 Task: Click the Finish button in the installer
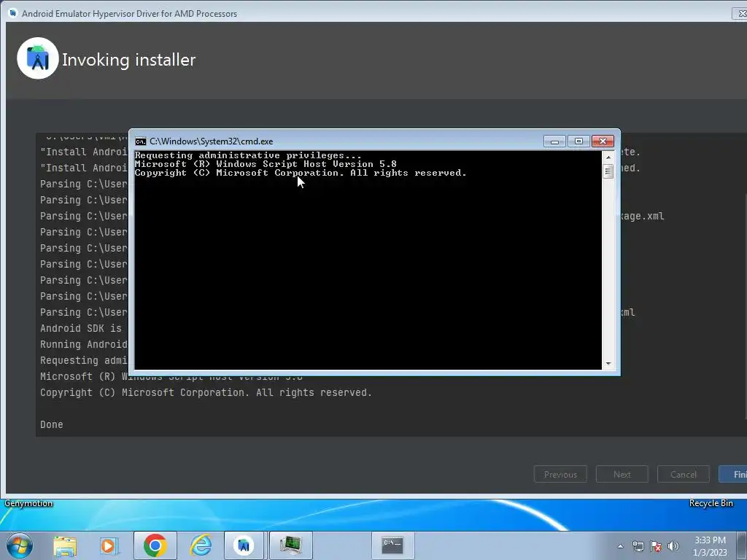[734, 474]
